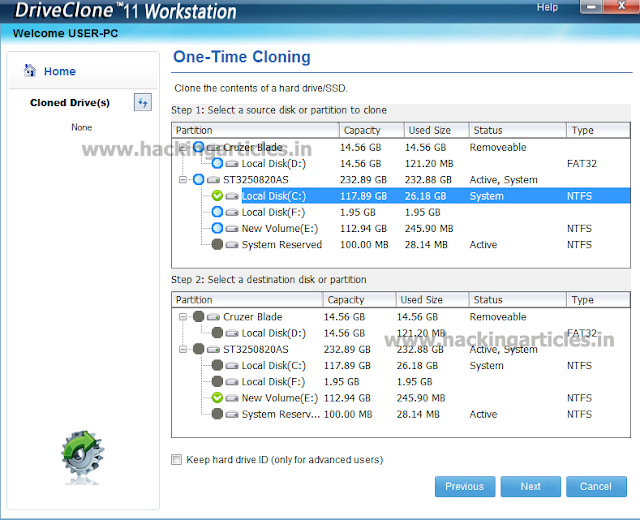Collapse Cruzer Blade node in destination tree
The width and height of the screenshot is (640, 520).
[183, 317]
